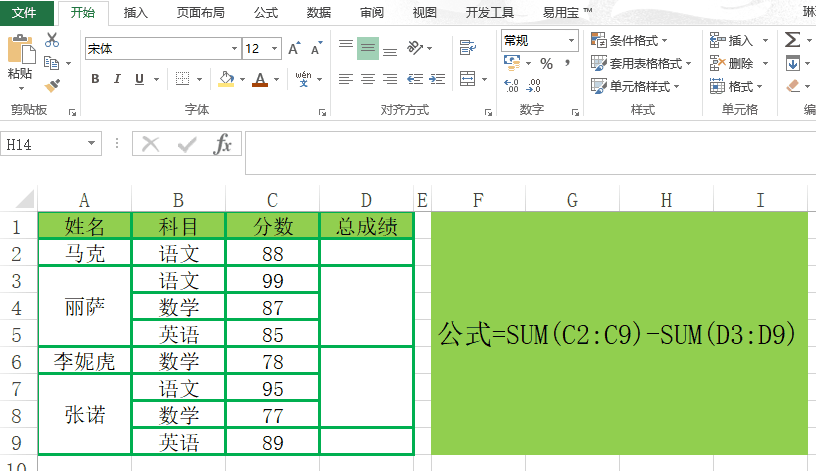The width and height of the screenshot is (816, 471).
Task: Click the text orientation icon
Action: point(415,48)
